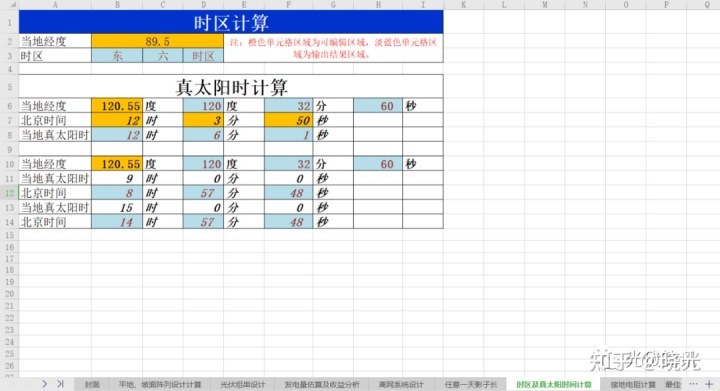Select the 东 output cell in row 3
Viewport: 720px width, 391px height.
point(117,56)
